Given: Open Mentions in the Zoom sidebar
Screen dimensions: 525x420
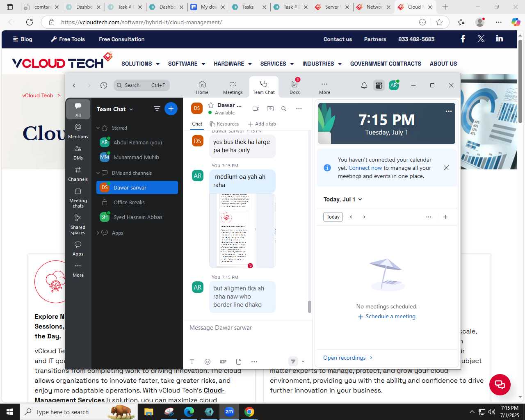Looking at the screenshot, I should [78, 131].
